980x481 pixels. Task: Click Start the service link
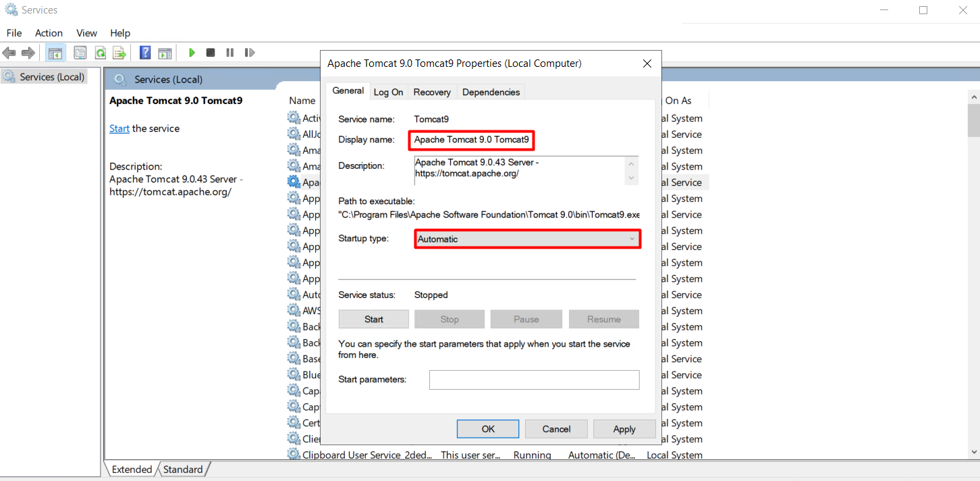(x=119, y=128)
